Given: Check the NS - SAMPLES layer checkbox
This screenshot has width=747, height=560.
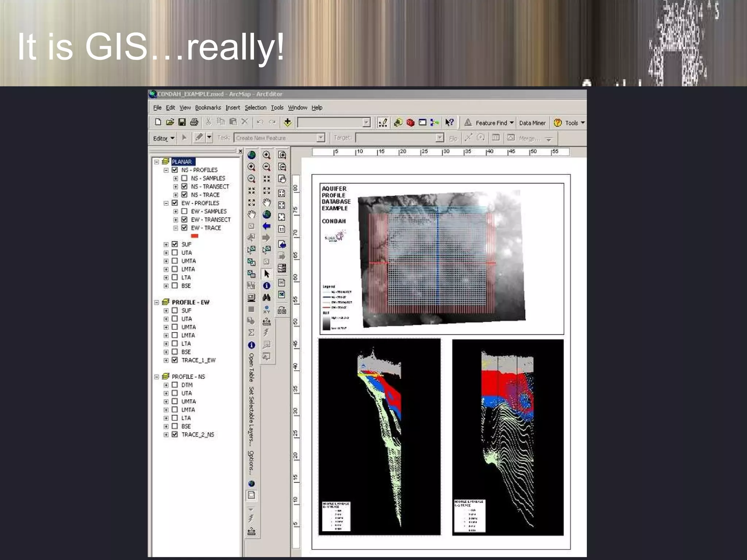Looking at the screenshot, I should (x=184, y=178).
